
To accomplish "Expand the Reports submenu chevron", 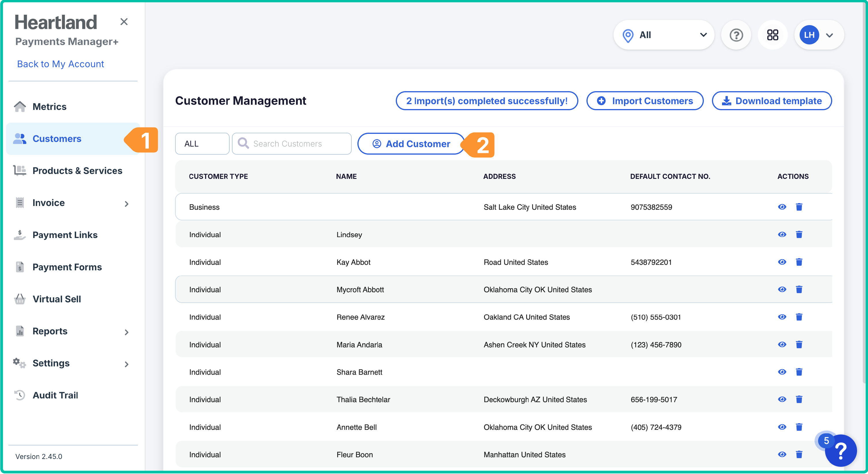I will pos(127,332).
